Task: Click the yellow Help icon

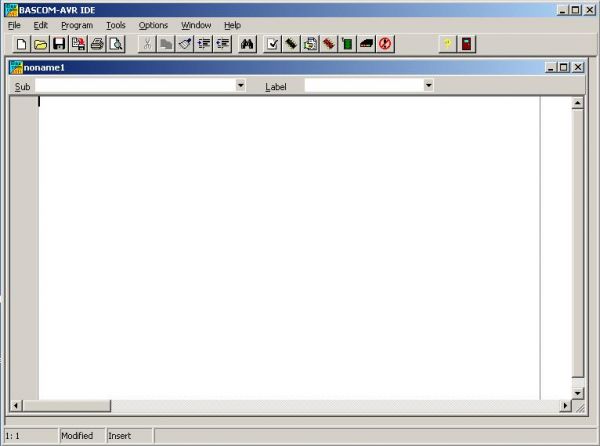Action: tap(448, 44)
